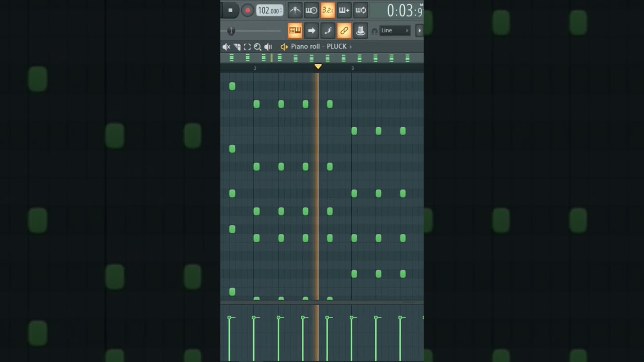644x362 pixels.
Task: Click the magnet snap icon
Action: tap(374, 31)
